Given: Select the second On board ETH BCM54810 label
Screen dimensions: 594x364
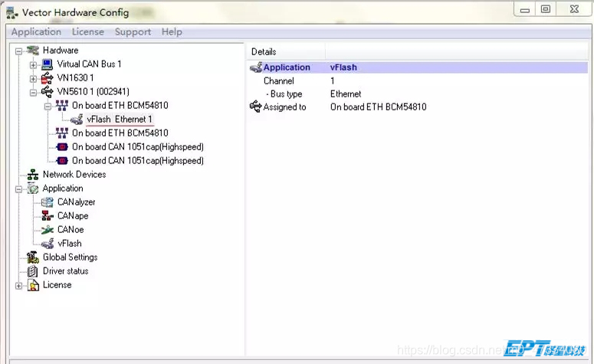Looking at the screenshot, I should click(120, 133).
